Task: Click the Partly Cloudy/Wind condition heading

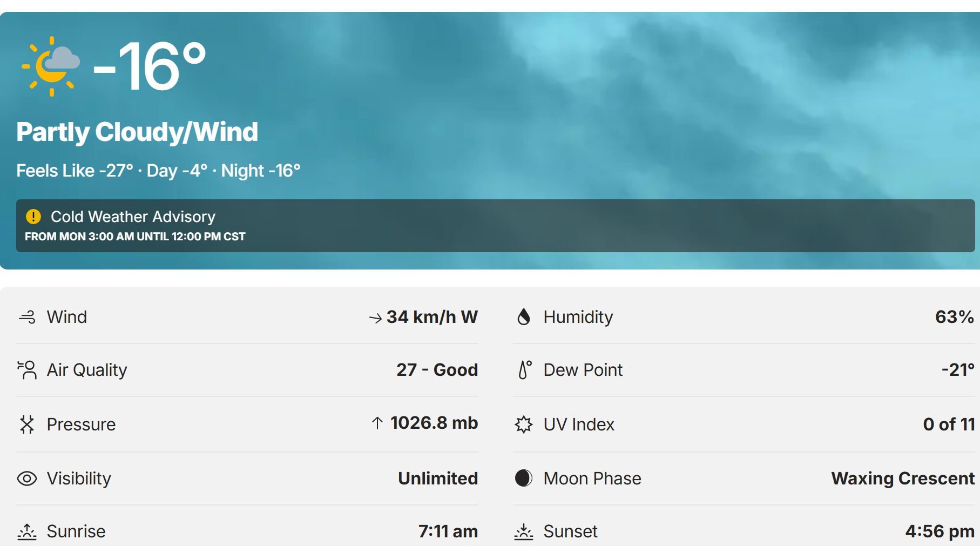Action: pyautogui.click(x=137, y=132)
